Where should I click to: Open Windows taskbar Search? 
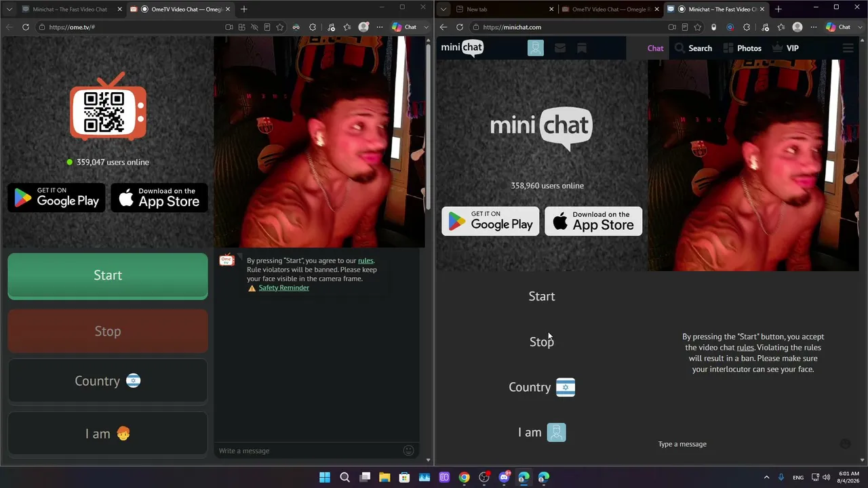[x=344, y=477]
